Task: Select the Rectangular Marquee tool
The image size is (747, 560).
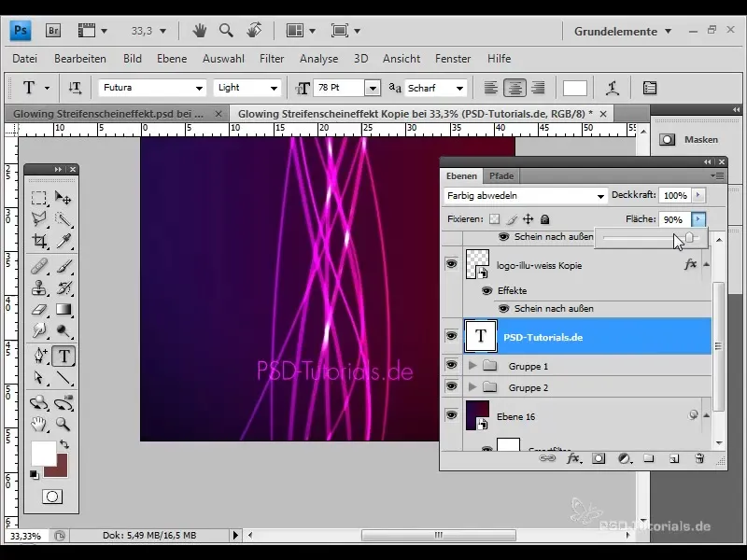Action: tap(39, 197)
